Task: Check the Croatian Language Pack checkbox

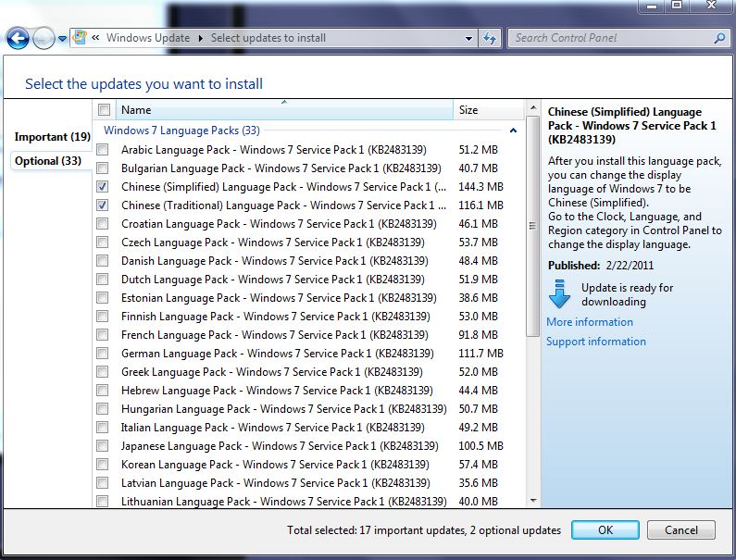Action: click(x=103, y=224)
